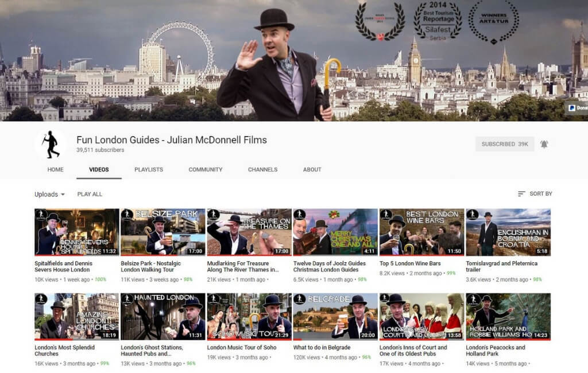
Task: Click the Subscribed 39K button
Action: (505, 144)
